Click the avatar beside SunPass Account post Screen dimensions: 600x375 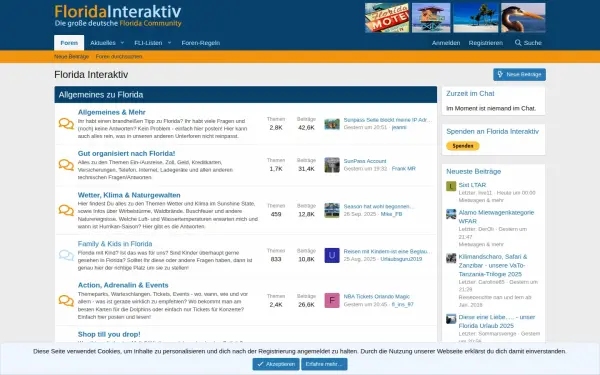click(332, 165)
